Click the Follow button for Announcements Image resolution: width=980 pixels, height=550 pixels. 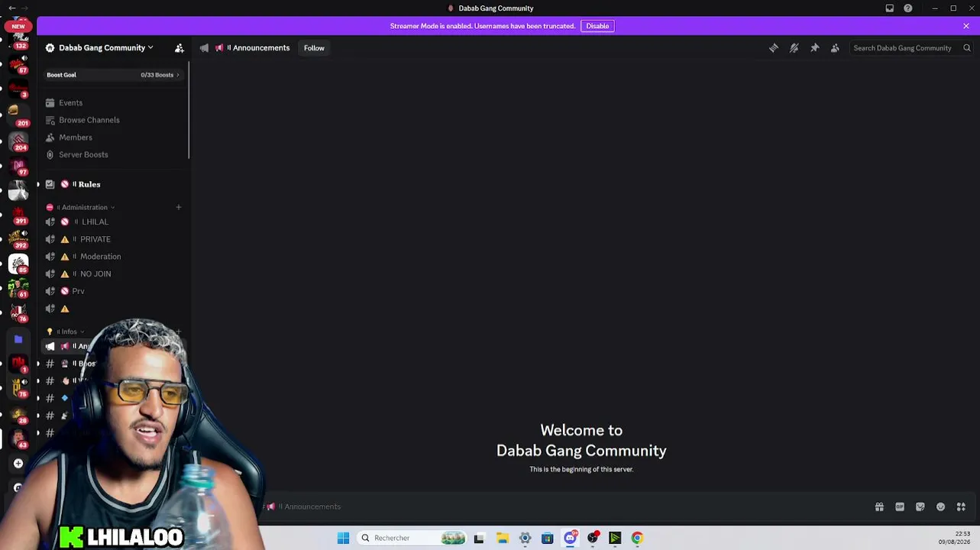click(314, 48)
